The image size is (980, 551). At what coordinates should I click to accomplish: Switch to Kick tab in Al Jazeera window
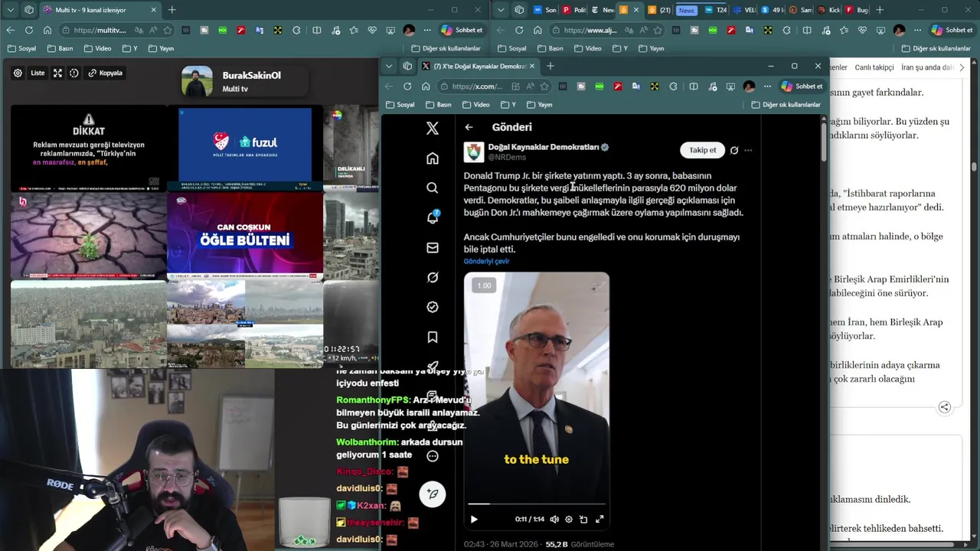coord(829,10)
